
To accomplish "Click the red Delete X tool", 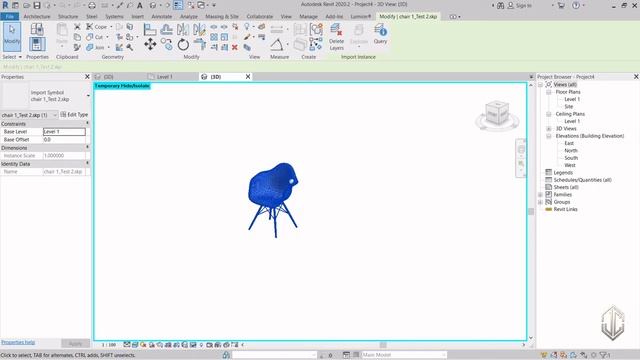I will pos(235,48).
